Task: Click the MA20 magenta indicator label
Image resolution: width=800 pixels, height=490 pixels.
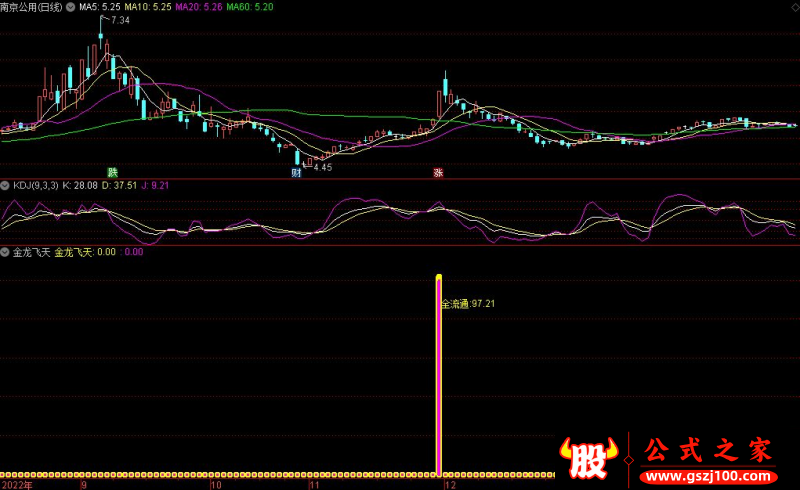Action: (198, 7)
